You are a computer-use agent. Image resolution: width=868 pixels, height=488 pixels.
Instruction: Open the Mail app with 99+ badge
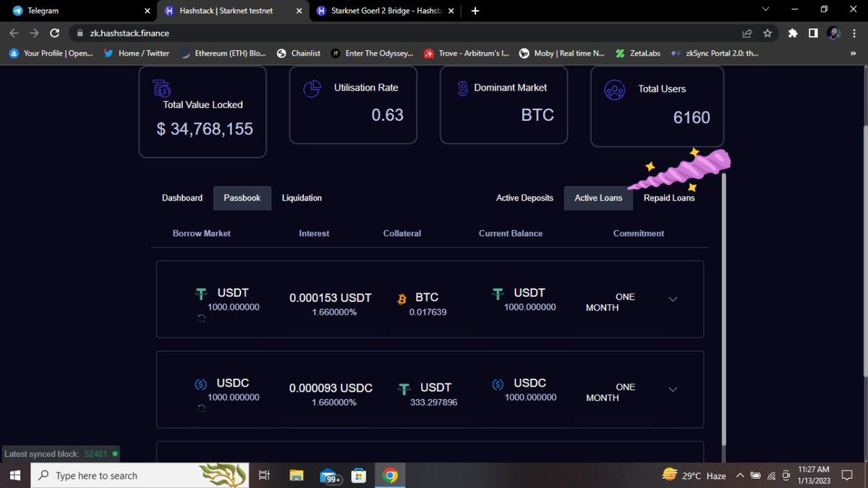click(x=330, y=476)
